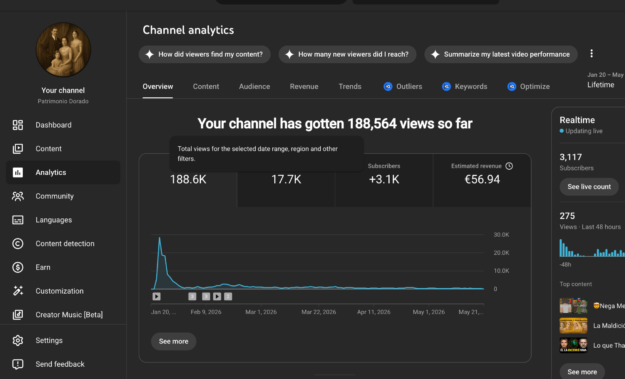Switch to the Content analytics tab
Screen dimensions: 625x379
click(x=206, y=86)
